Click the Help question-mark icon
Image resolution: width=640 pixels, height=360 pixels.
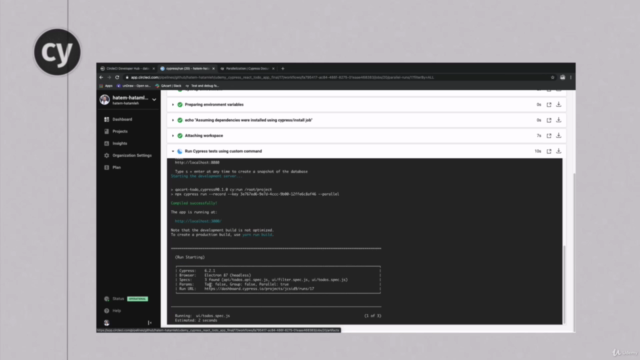(x=107, y=311)
